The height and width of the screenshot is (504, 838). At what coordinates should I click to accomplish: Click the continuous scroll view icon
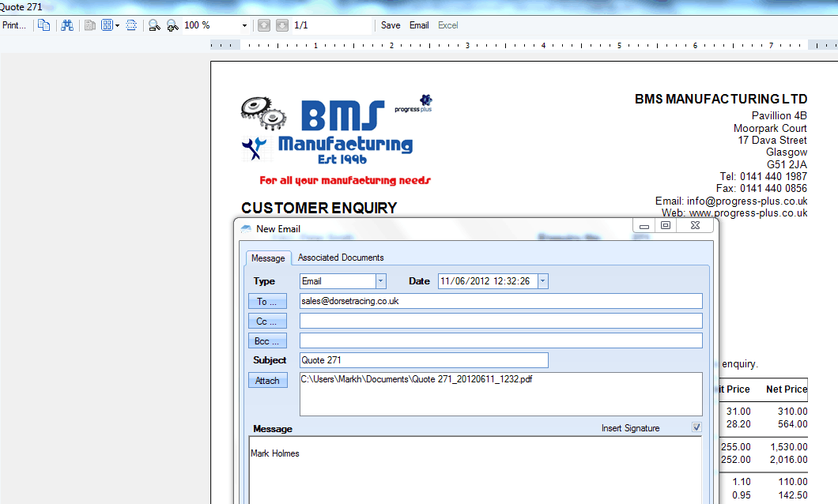[x=132, y=25]
